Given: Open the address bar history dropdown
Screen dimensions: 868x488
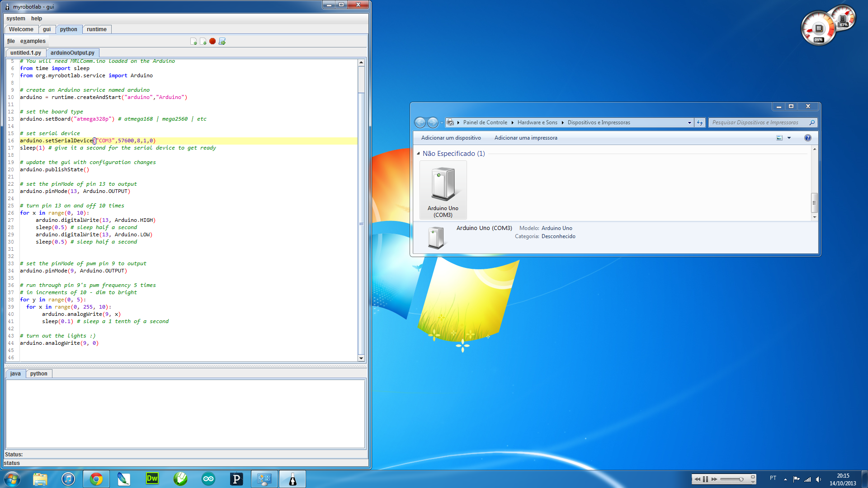Looking at the screenshot, I should [x=689, y=122].
